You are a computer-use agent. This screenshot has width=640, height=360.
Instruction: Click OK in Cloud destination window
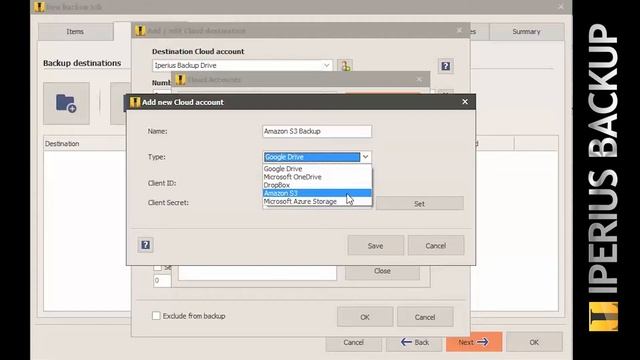coord(365,317)
